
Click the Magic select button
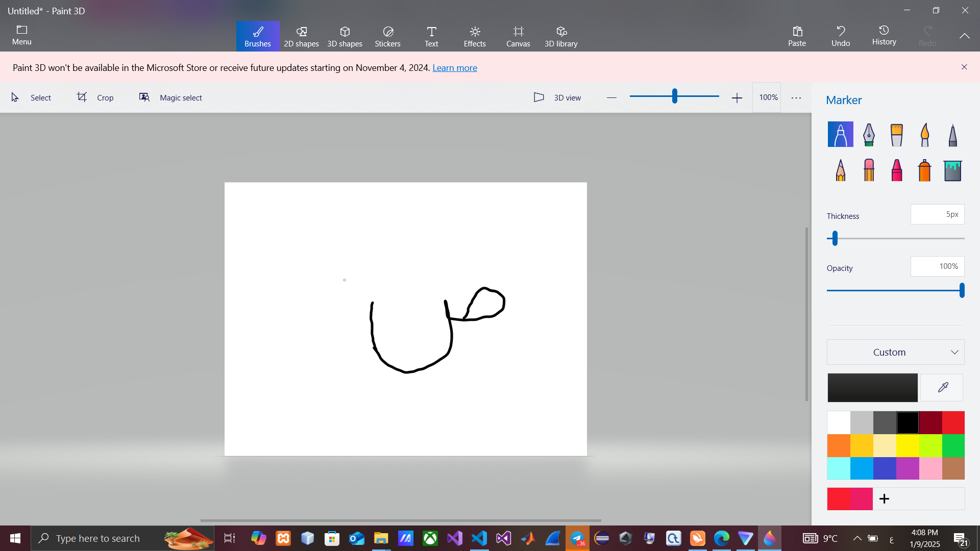pos(171,97)
